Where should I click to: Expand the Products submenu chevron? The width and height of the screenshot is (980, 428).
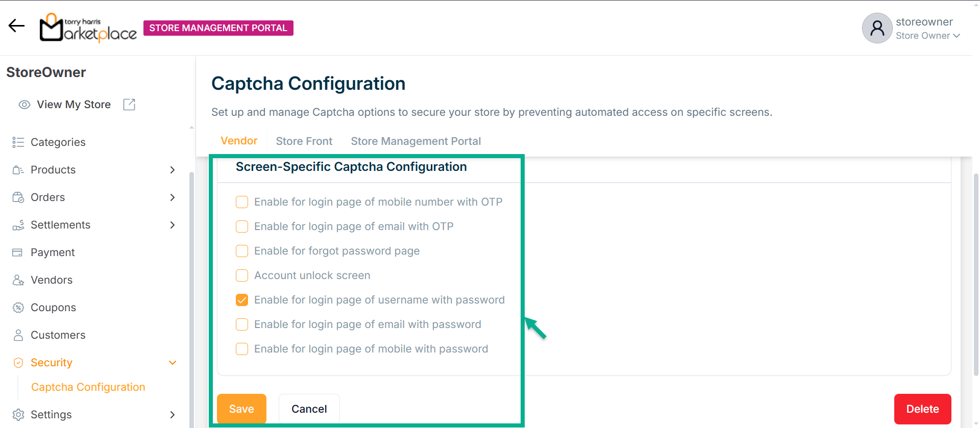(173, 170)
